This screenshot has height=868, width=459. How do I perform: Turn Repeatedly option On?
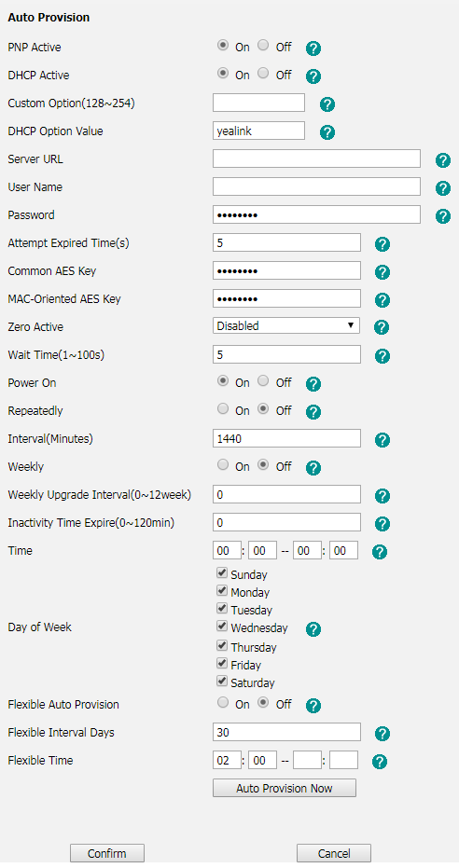pos(223,409)
